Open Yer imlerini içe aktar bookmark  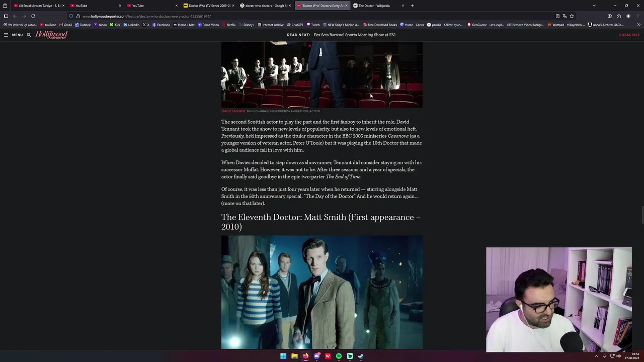[20, 25]
